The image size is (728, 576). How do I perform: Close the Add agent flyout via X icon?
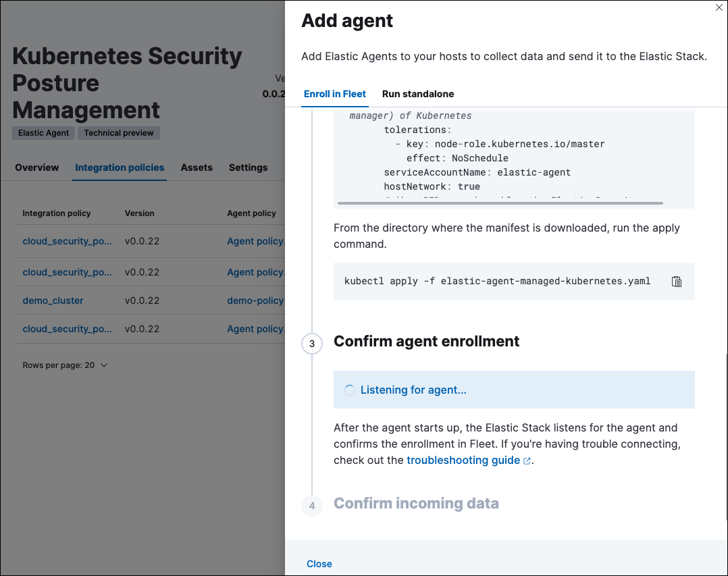pos(719,7)
